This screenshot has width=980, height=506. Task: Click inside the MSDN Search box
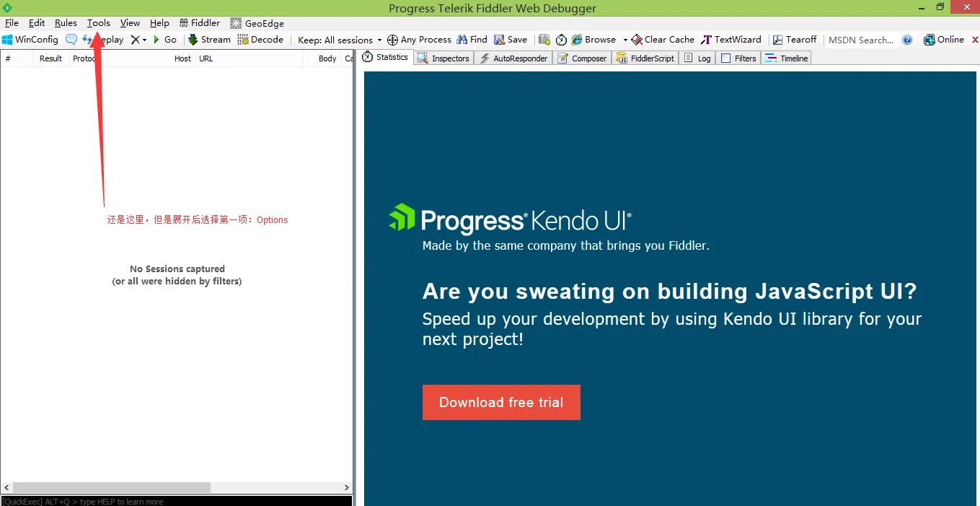[x=861, y=40]
